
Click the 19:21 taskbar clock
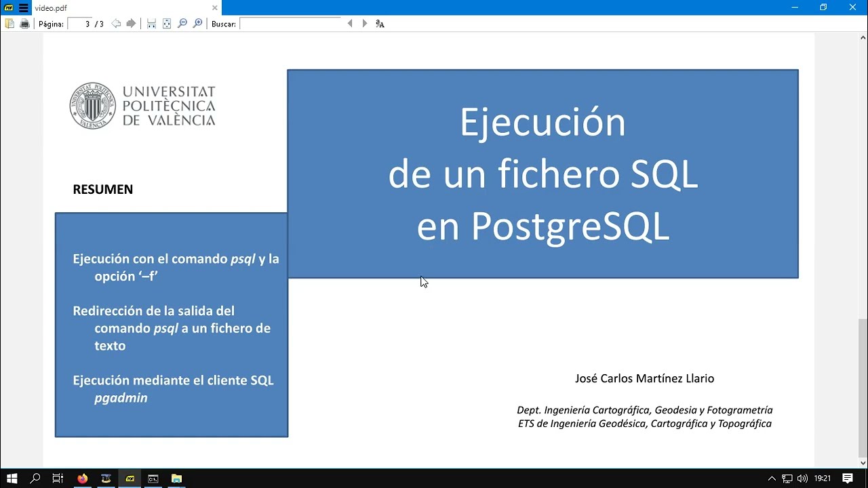pyautogui.click(x=823, y=479)
